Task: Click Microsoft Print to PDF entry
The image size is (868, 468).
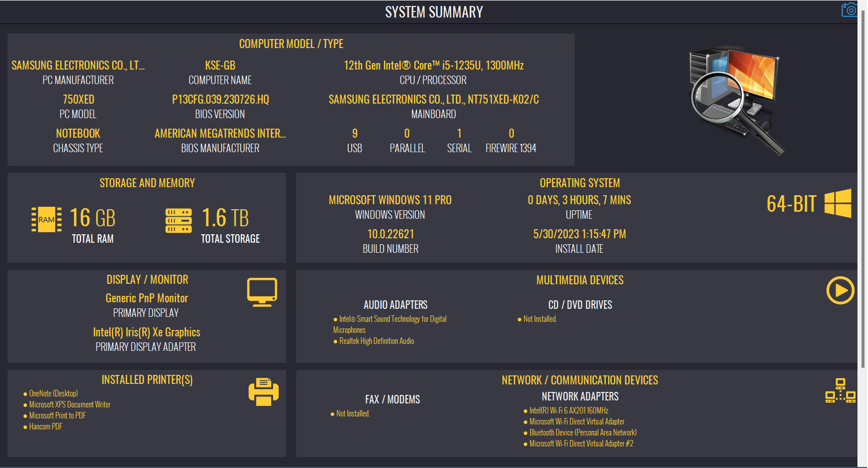Action: pyautogui.click(x=55, y=415)
